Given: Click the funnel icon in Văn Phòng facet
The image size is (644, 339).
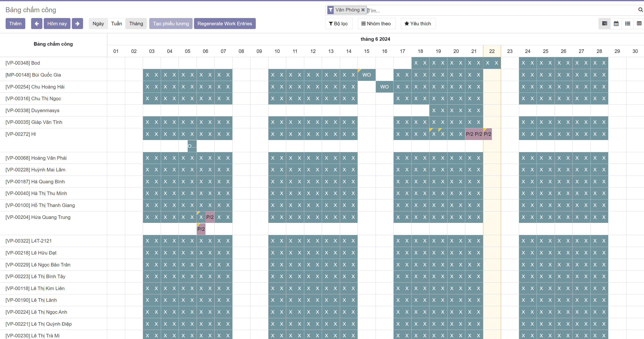Looking at the screenshot, I should [x=330, y=10].
